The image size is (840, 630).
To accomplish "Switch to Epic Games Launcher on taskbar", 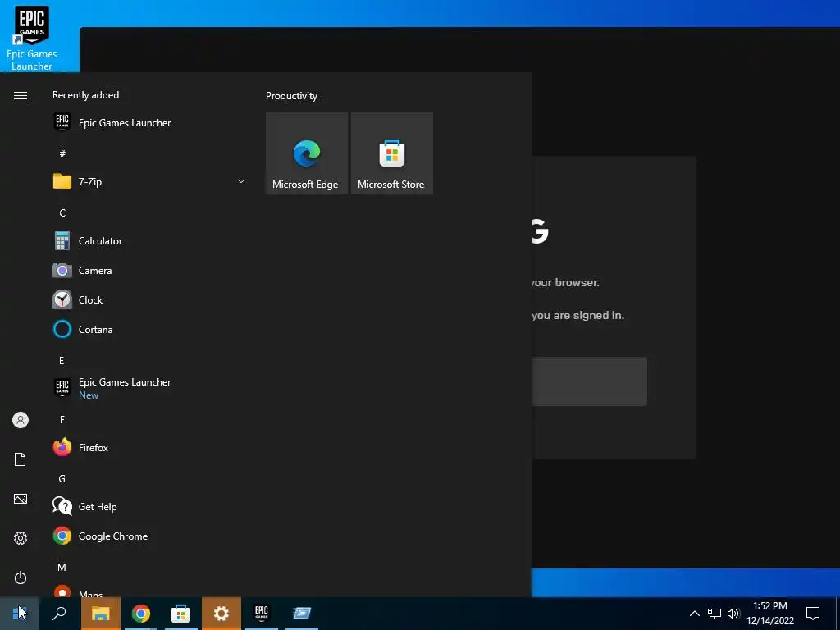I will tap(262, 614).
